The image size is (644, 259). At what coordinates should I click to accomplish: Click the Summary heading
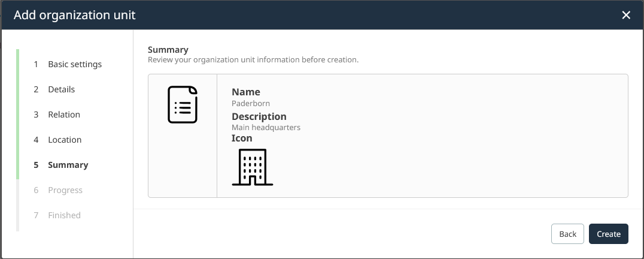168,50
